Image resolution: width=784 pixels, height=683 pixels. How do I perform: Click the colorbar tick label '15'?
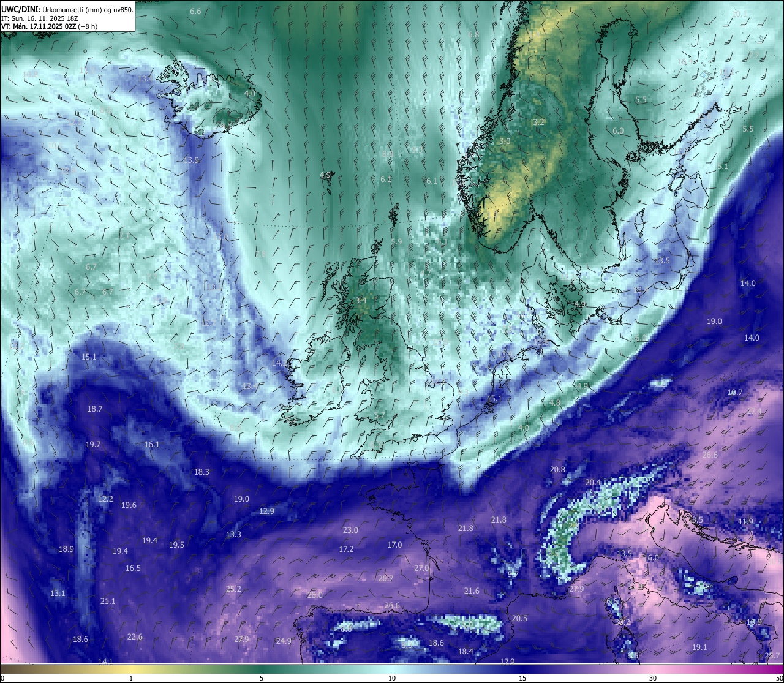tap(522, 678)
